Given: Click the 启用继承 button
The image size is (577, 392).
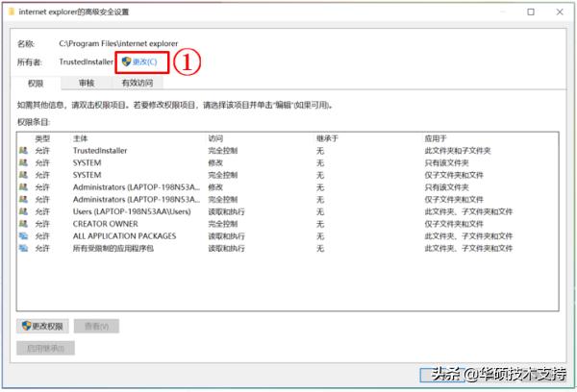Looking at the screenshot, I should tap(45, 348).
